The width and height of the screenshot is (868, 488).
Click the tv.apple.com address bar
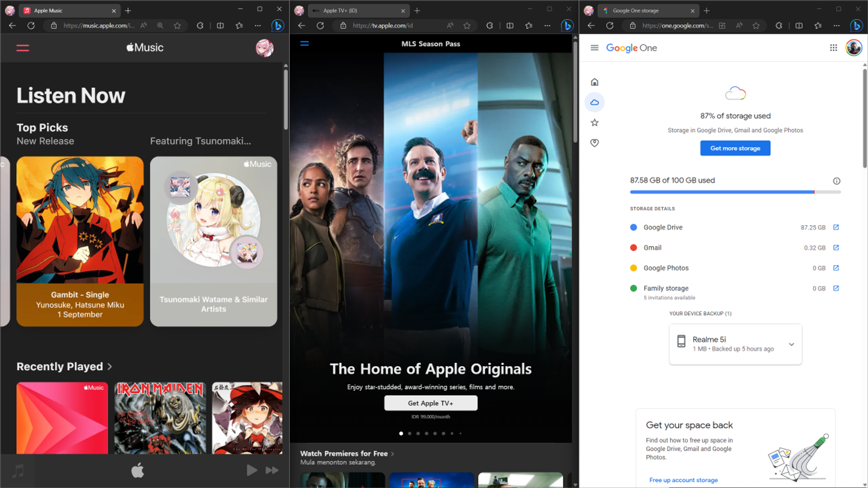[383, 26]
